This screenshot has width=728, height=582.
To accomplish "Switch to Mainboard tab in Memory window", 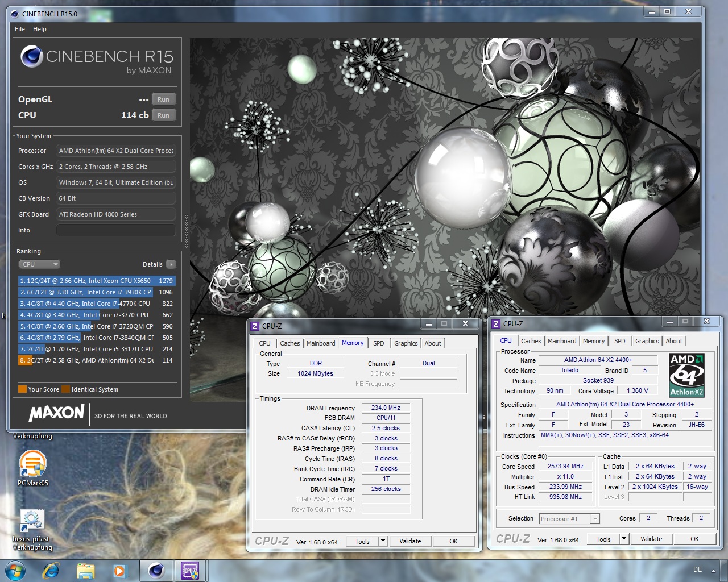I will (x=321, y=343).
